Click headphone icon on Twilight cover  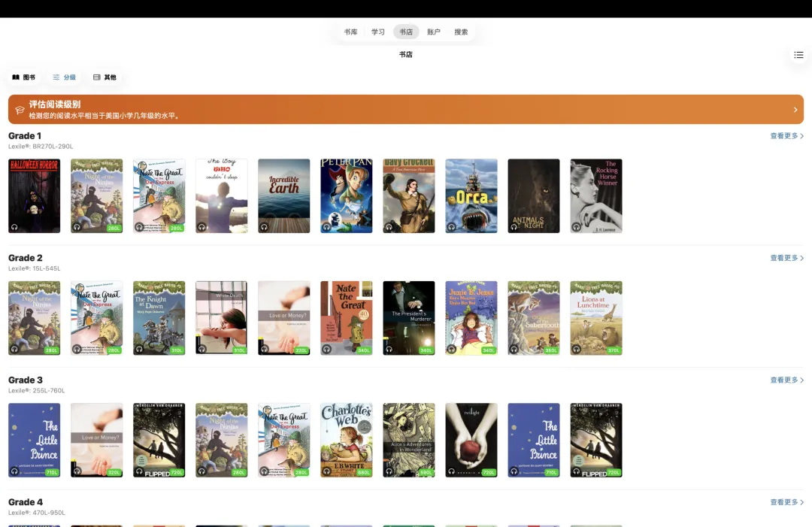[x=452, y=471]
